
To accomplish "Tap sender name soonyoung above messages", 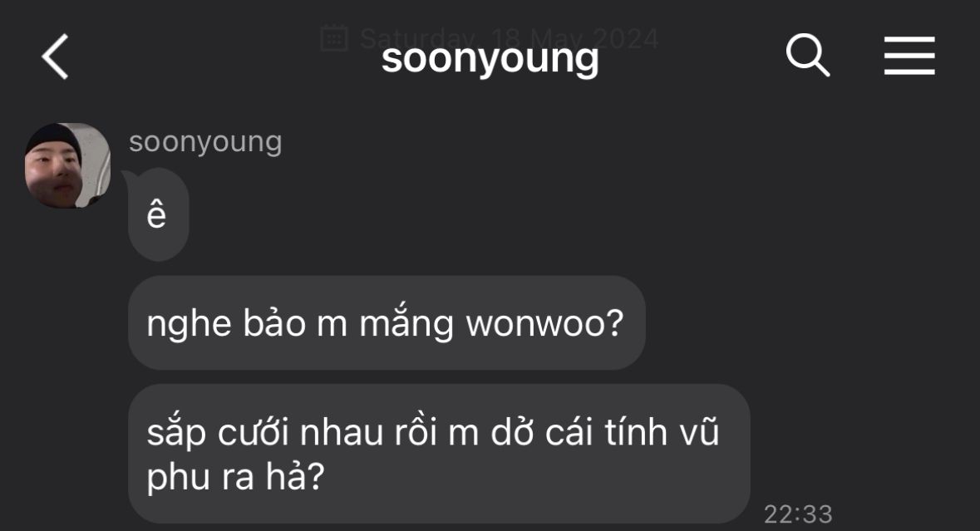I will (x=205, y=143).
